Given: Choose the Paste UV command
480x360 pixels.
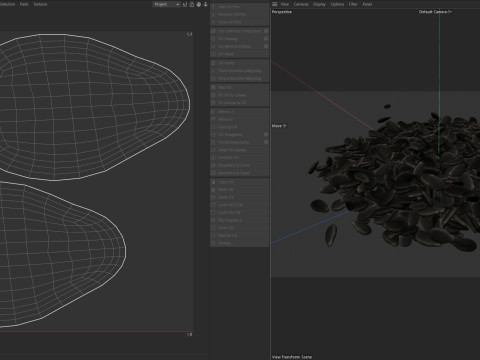Looking at the screenshot, I should click(240, 190).
